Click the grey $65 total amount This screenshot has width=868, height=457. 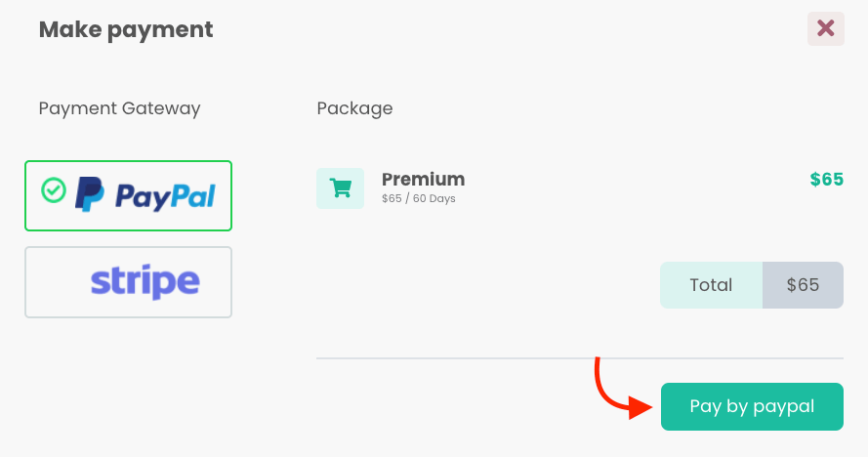(x=803, y=285)
